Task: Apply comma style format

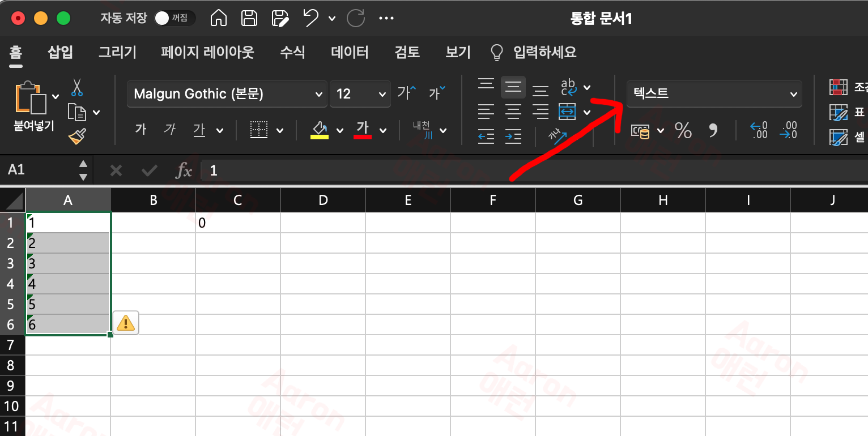Action: tap(713, 131)
